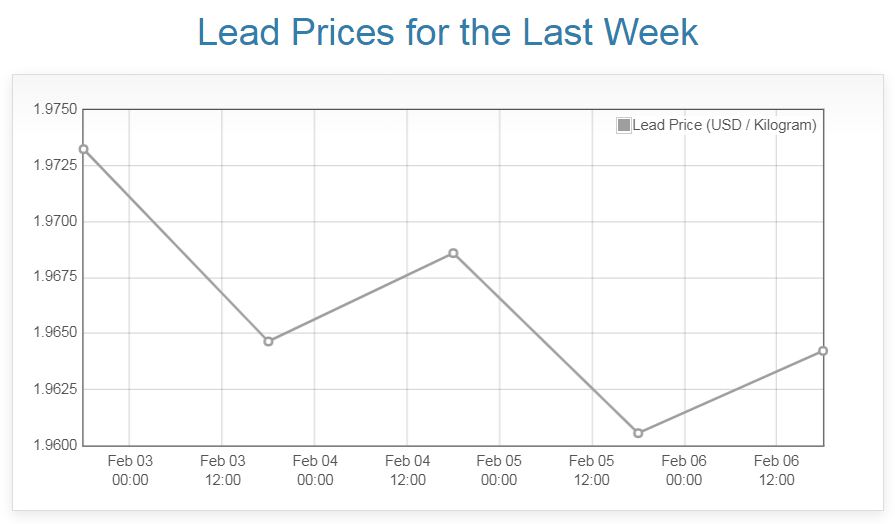Select the 1.9650 y-axis value label
This screenshot has width=895, height=524.
[56, 333]
